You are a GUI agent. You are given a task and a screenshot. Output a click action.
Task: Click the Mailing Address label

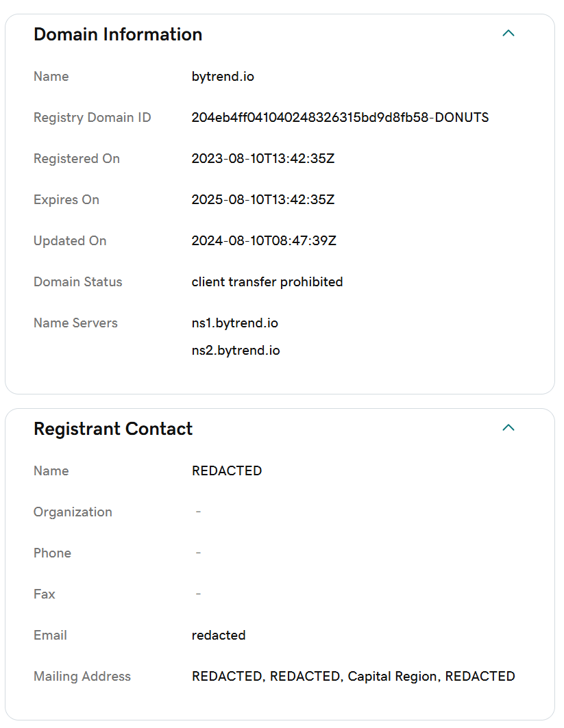82,677
